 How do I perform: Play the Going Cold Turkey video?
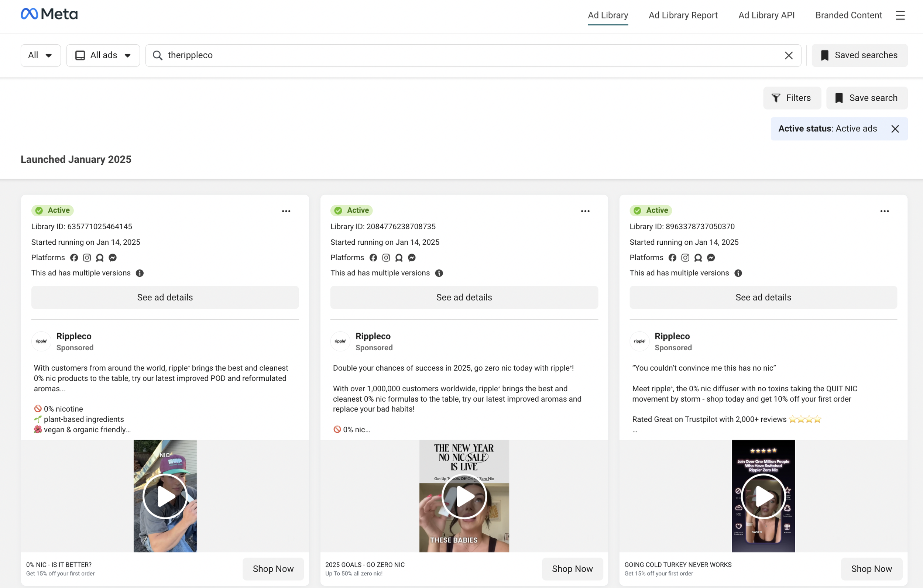(x=763, y=496)
